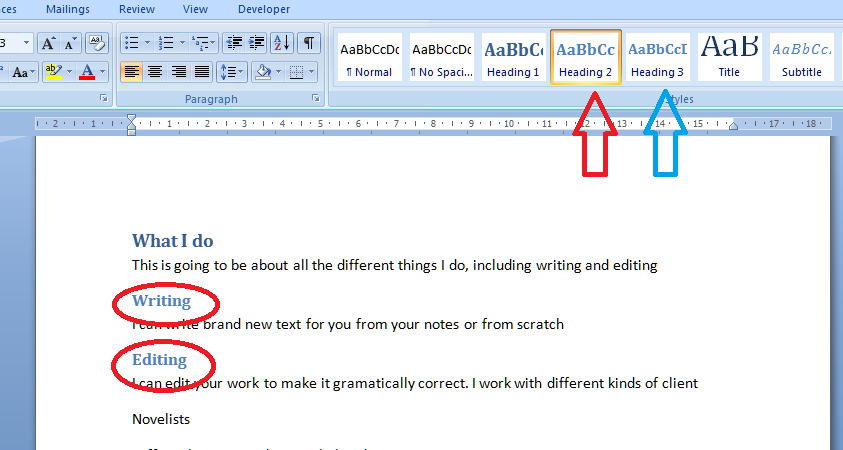The image size is (843, 450).
Task: Toggle show paragraph marks
Action: pyautogui.click(x=309, y=43)
